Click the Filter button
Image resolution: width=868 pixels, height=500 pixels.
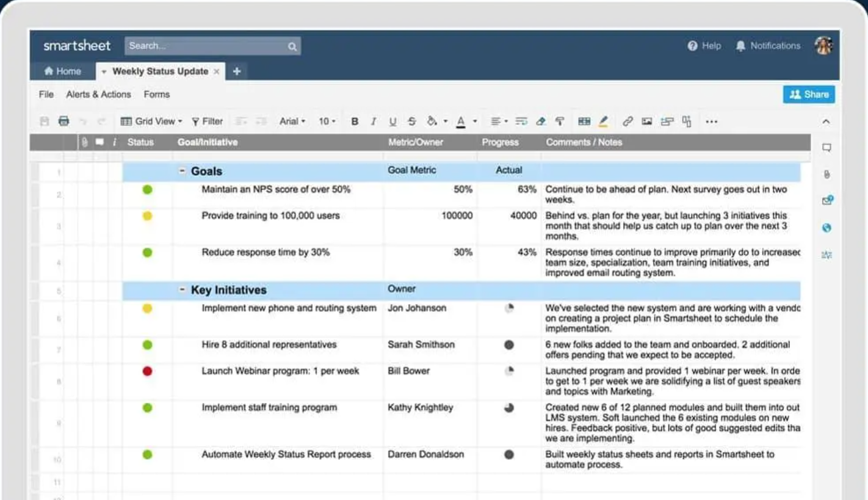coord(208,121)
